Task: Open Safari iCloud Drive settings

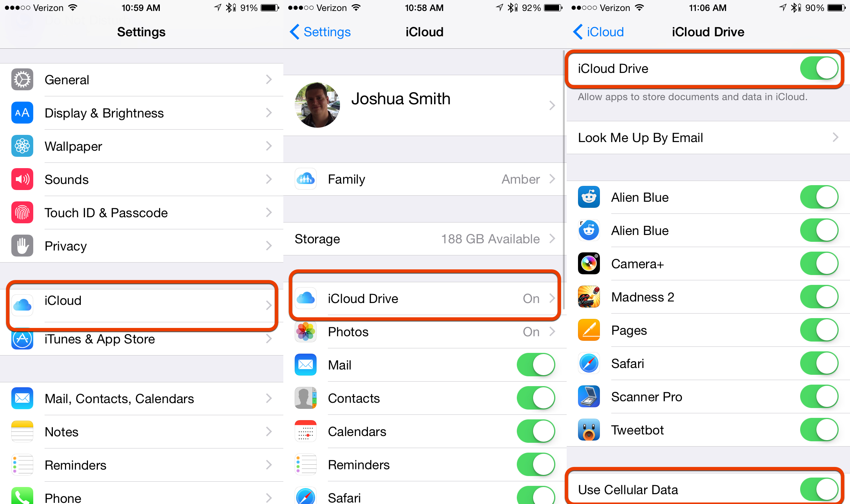Action: click(x=708, y=365)
